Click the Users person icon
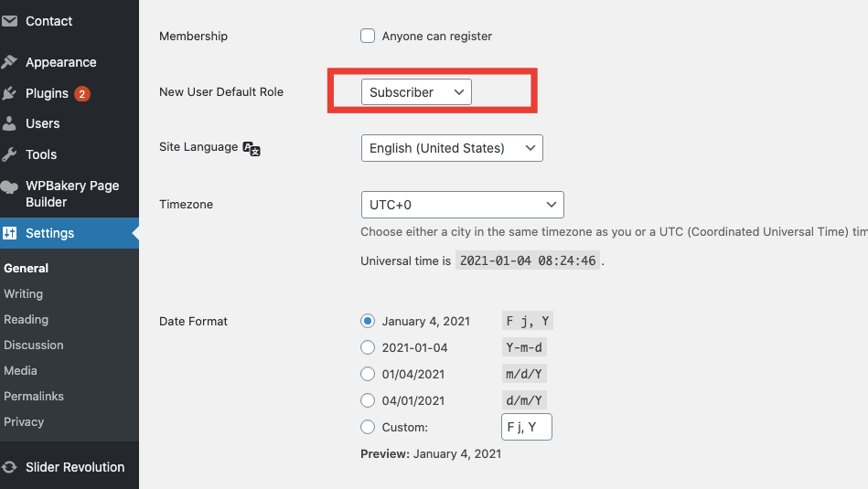The height and width of the screenshot is (489, 868). point(9,123)
